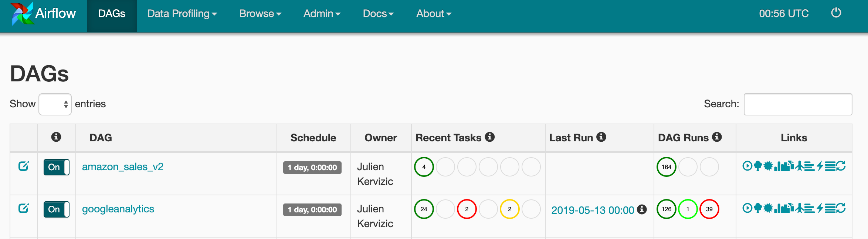Open the Docs dropdown menu
This screenshot has height=239, width=868.
pos(378,14)
